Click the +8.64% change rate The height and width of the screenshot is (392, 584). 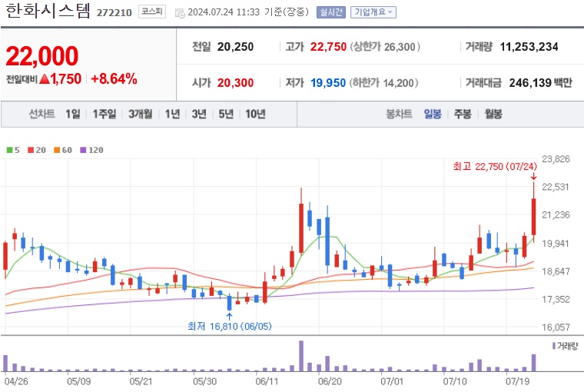pyautogui.click(x=114, y=78)
